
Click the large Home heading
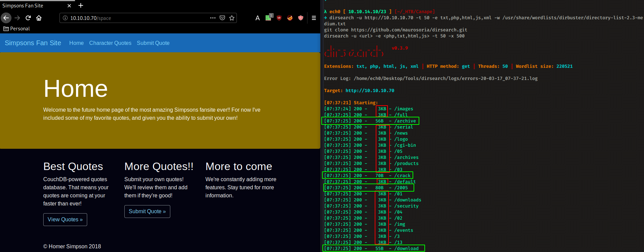(76, 89)
